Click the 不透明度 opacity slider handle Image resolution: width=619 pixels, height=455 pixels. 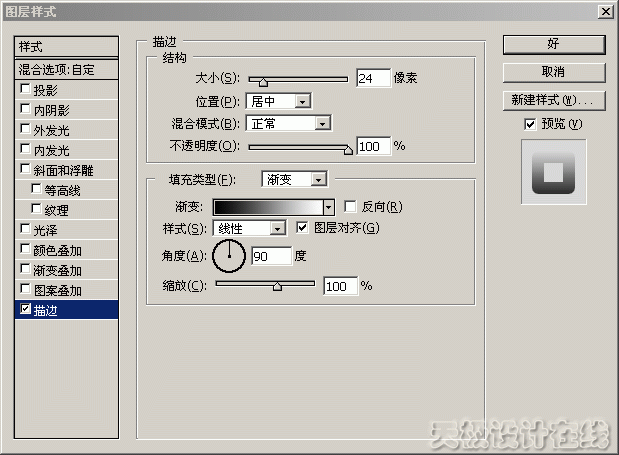pos(348,150)
